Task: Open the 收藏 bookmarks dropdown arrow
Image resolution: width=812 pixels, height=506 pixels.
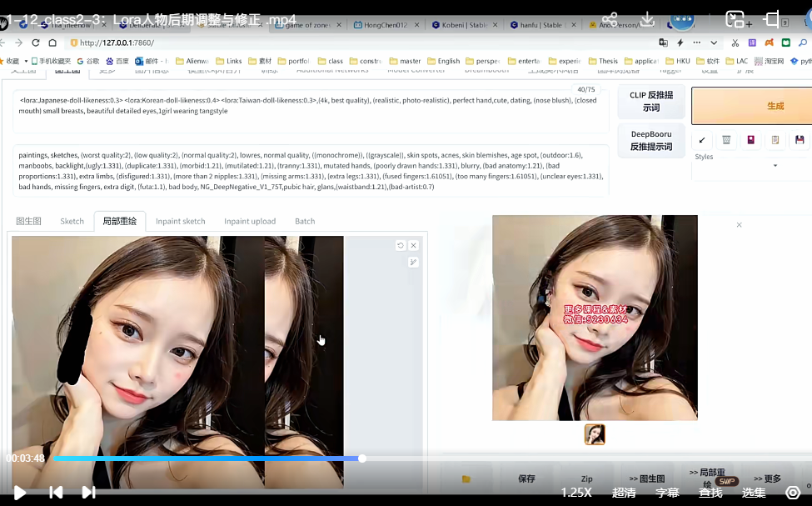Action: coord(26,61)
